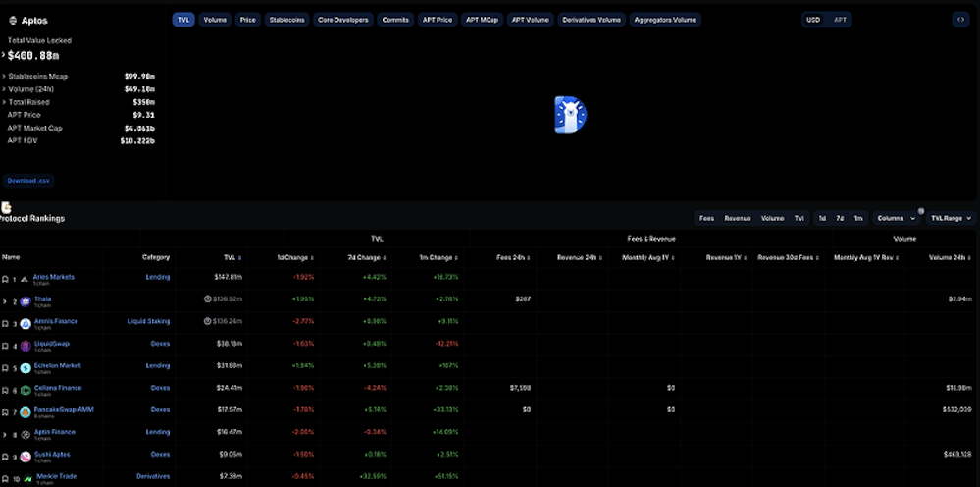Toggle the Aggregators Volume chart series
The width and height of the screenshot is (980, 487).
click(665, 20)
